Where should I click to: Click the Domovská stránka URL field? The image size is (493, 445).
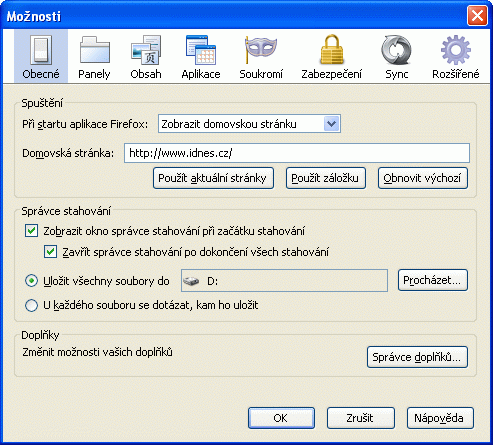[x=297, y=153]
